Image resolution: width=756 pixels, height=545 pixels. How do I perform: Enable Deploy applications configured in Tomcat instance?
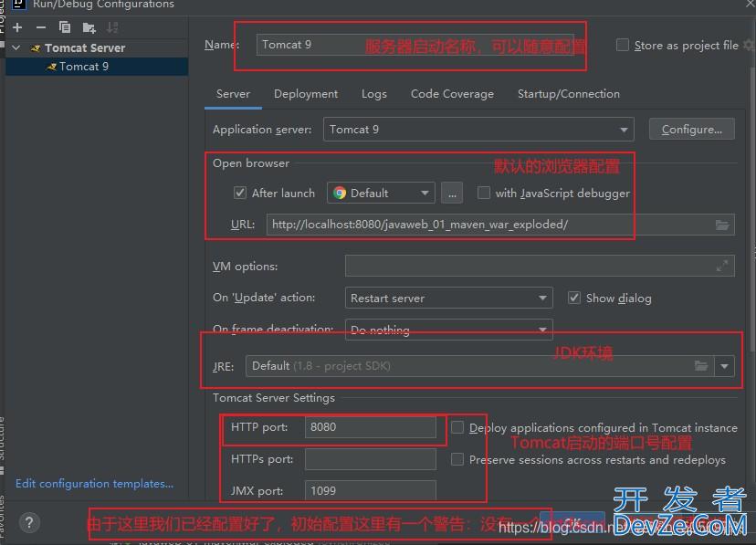pyautogui.click(x=457, y=427)
